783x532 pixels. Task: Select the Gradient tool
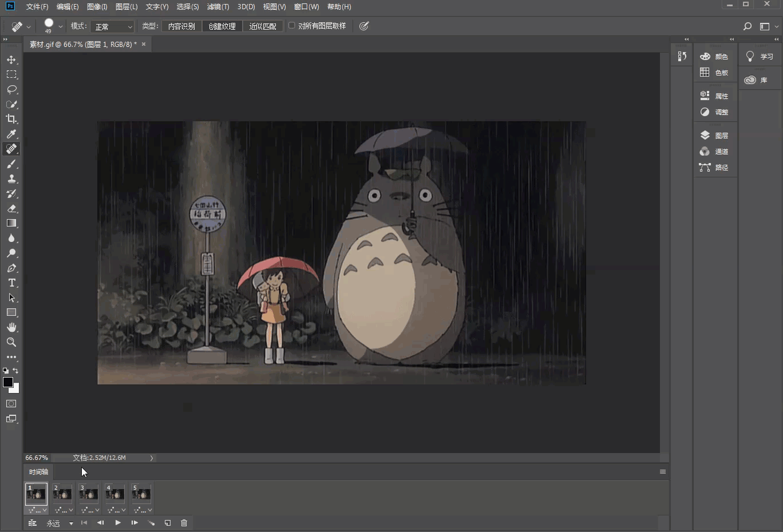tap(11, 223)
